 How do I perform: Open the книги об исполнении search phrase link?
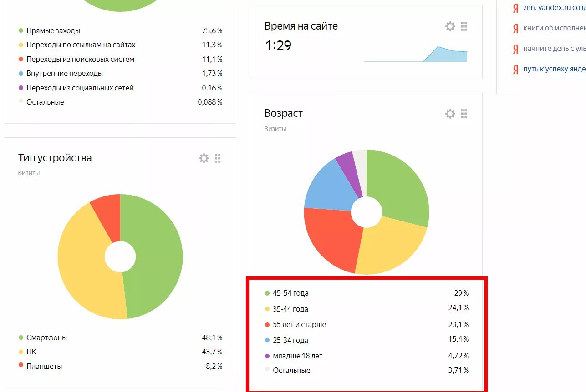pyautogui.click(x=555, y=28)
